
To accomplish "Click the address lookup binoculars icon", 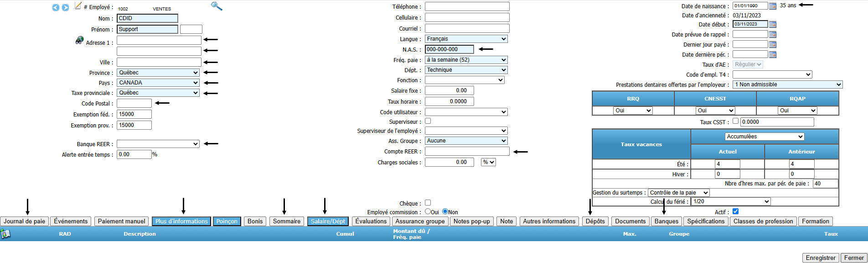I will [x=79, y=41].
